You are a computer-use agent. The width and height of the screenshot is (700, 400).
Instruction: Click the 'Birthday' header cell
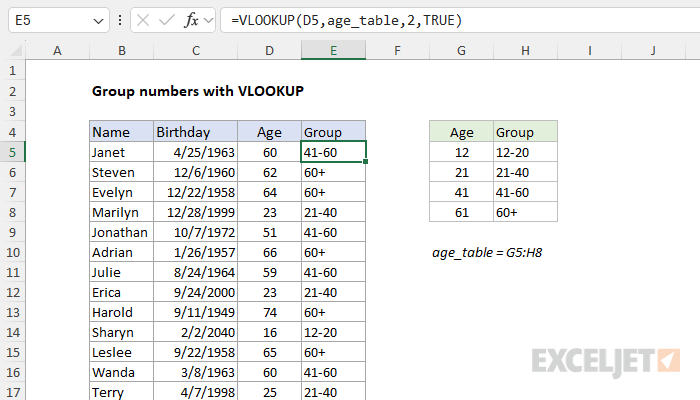(x=196, y=132)
